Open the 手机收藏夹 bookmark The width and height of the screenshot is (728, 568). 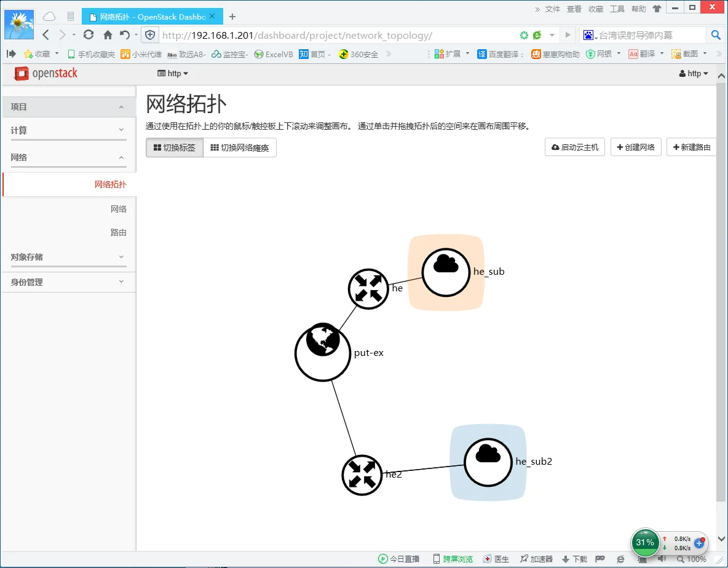pos(92,54)
